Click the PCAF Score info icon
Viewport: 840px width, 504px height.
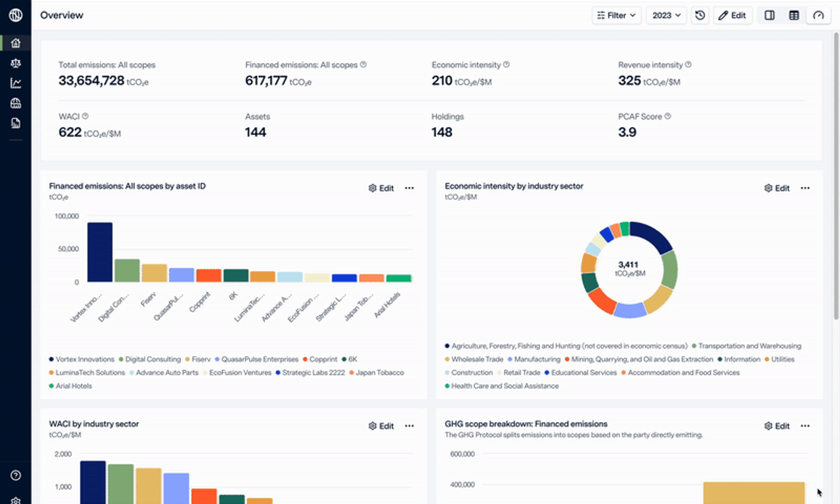pos(668,116)
